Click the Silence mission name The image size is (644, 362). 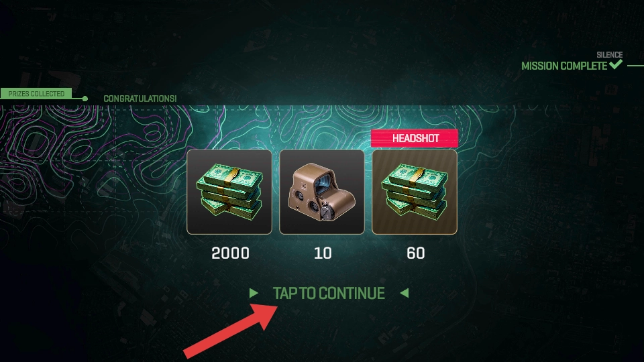(x=610, y=54)
